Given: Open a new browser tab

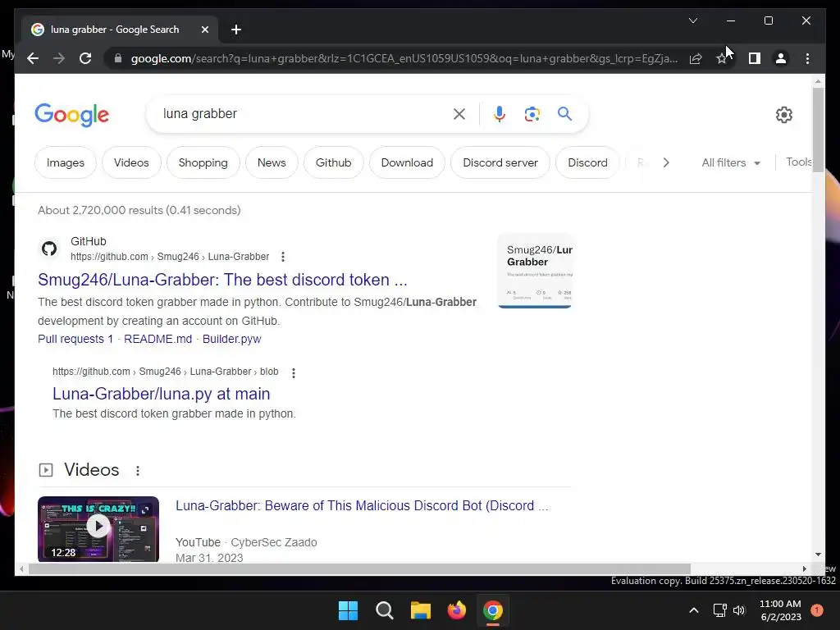Looking at the screenshot, I should [x=235, y=30].
